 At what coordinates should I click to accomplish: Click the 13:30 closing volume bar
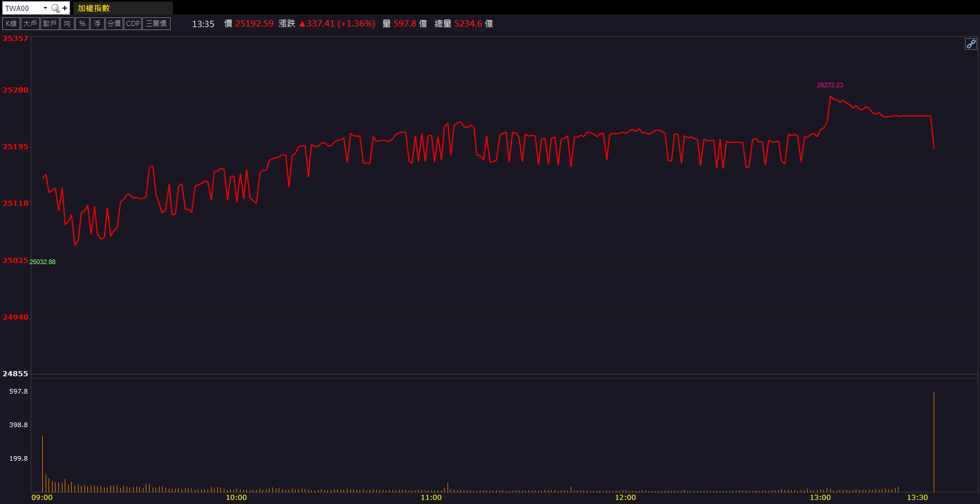click(934, 442)
